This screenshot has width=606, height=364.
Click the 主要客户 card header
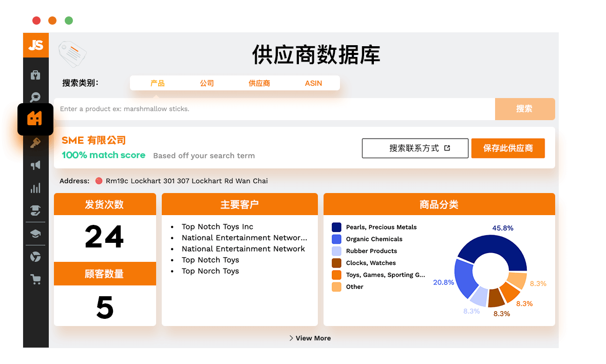pyautogui.click(x=240, y=204)
